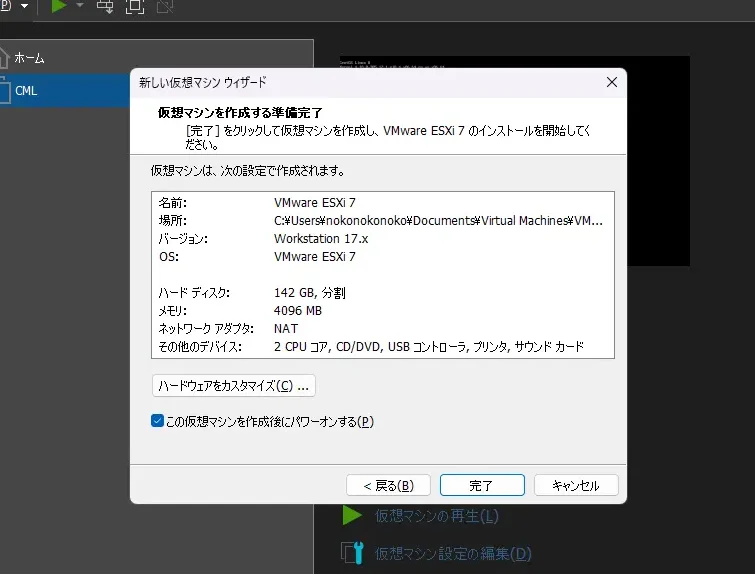Cancel the wizard with キャンセル button

click(576, 485)
